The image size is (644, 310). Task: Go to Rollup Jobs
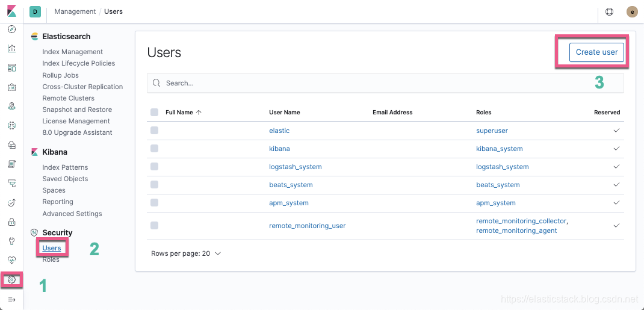point(60,75)
